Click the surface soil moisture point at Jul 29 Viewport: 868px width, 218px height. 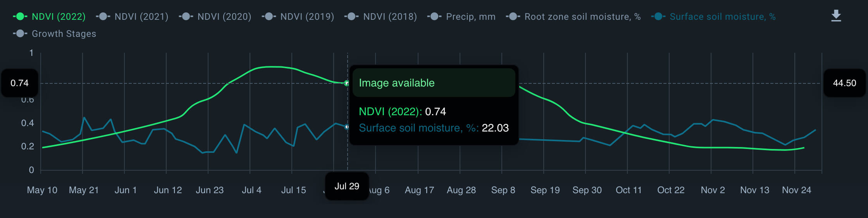tap(347, 127)
